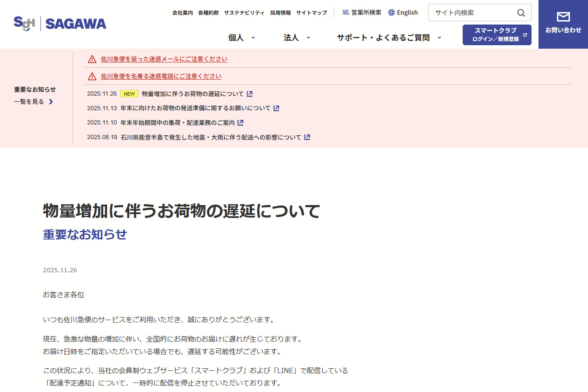Viewport: 588px width, 392px height.
Task: Click warning triangle icon for spam mail notice
Action: pos(92,59)
